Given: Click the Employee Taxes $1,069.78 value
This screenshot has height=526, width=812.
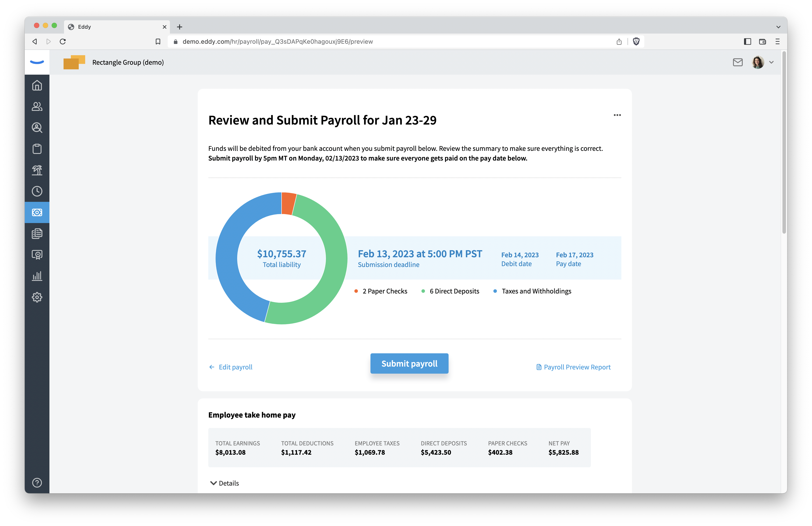Looking at the screenshot, I should (x=370, y=452).
